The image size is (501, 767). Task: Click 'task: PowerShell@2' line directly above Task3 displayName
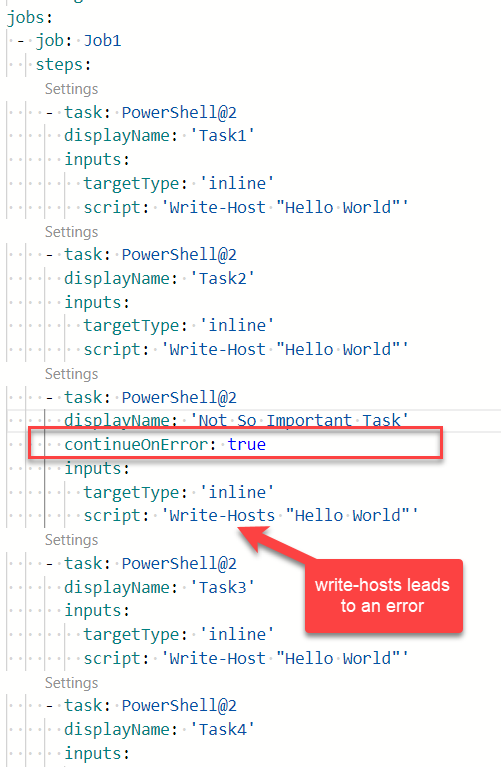141,564
